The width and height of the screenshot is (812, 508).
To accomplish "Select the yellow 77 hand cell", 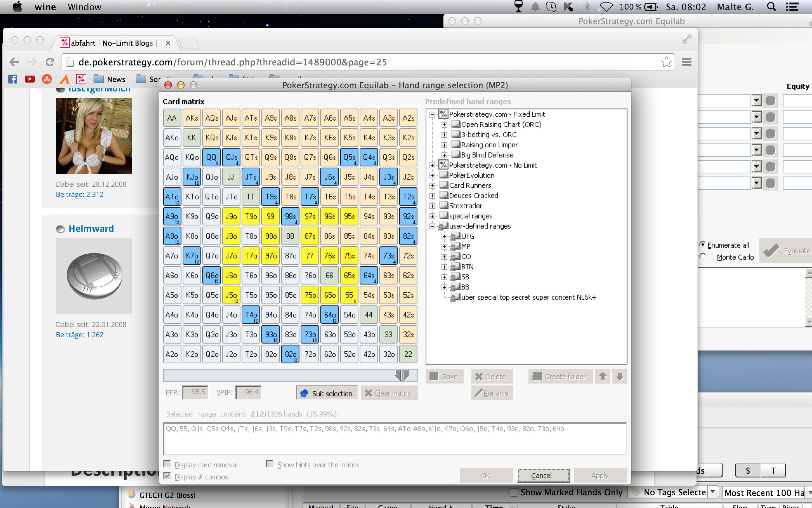I will coord(310,256).
